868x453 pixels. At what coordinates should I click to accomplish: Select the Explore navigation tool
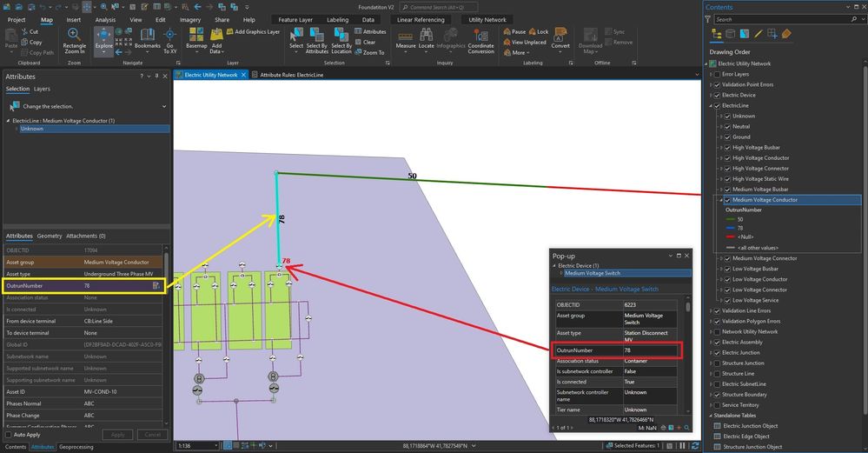point(103,39)
